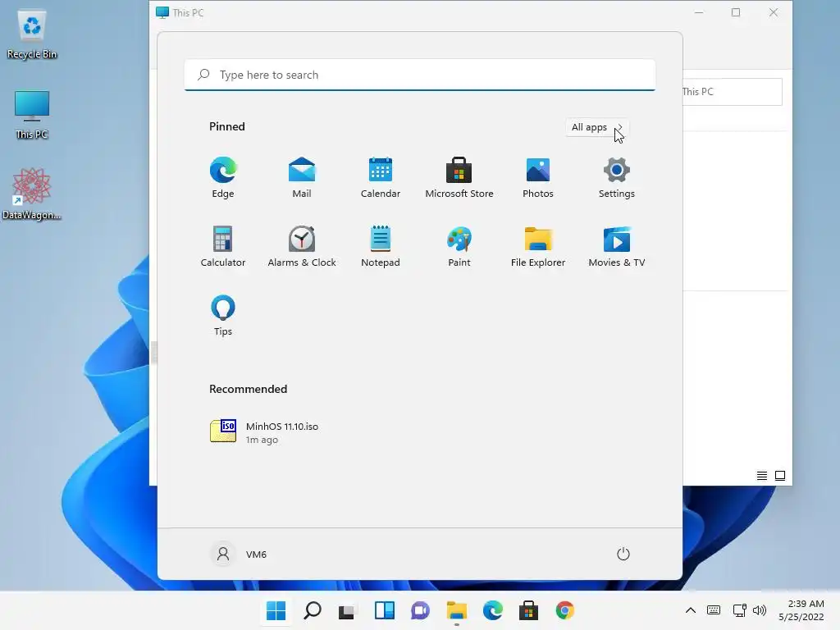Open Task View on the taskbar
Viewport: 840px width, 630px height.
pyautogui.click(x=348, y=610)
